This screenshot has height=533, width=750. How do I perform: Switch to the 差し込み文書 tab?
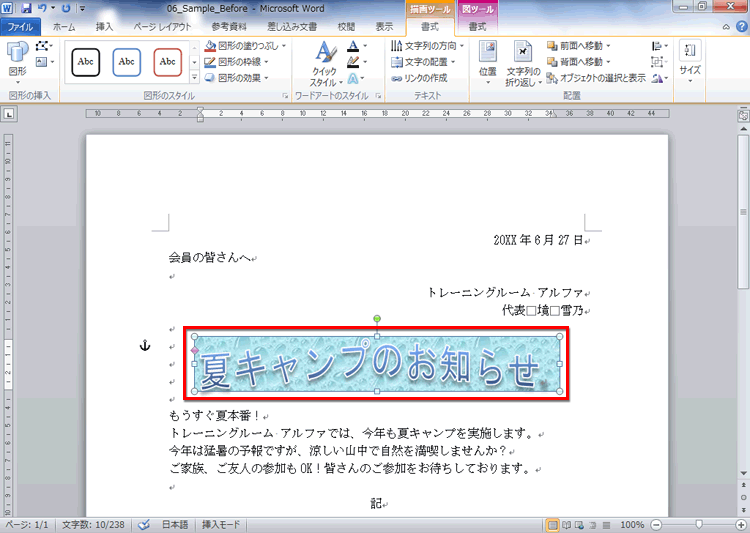tap(292, 27)
